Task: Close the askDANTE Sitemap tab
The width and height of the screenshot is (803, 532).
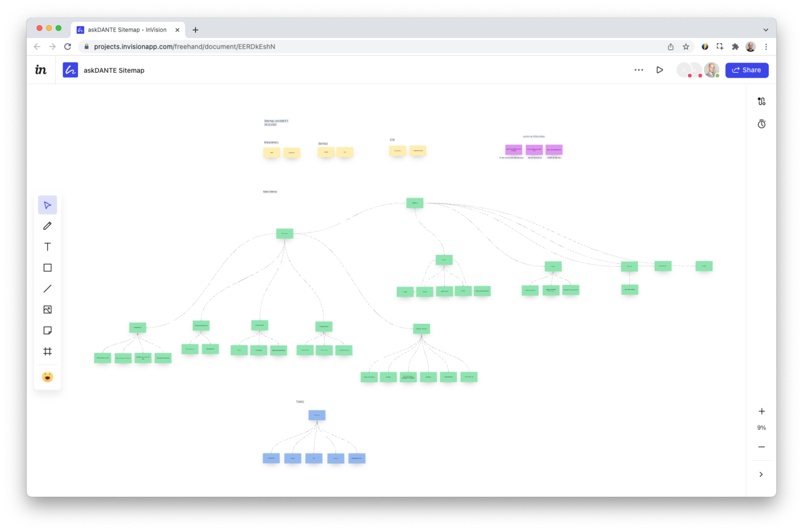Action: (177, 30)
